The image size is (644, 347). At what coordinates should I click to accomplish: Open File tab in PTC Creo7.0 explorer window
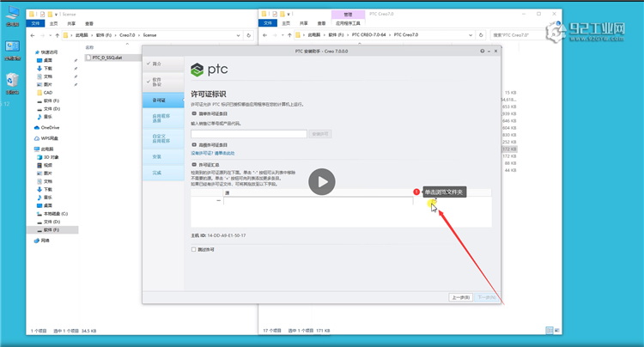(268, 23)
